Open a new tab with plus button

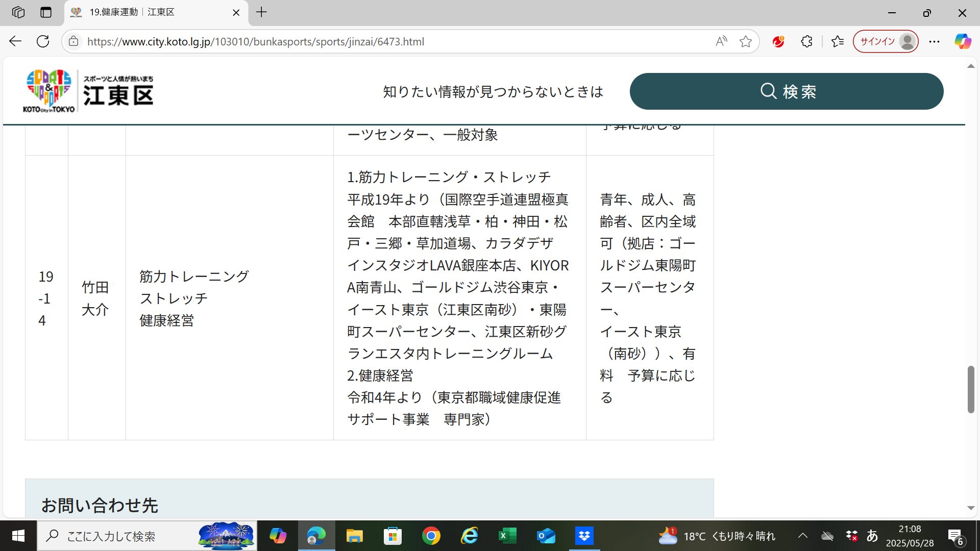pos(261,12)
